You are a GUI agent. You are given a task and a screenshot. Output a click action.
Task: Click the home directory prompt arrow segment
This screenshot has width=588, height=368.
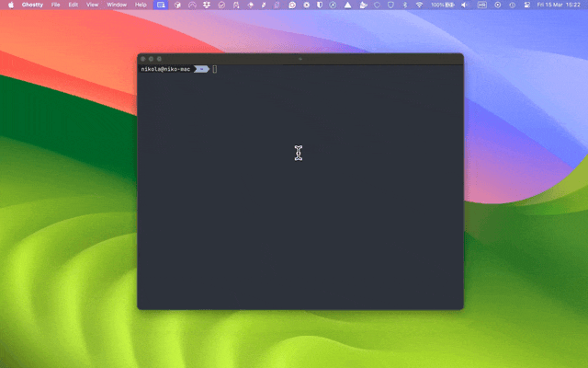[x=201, y=69]
